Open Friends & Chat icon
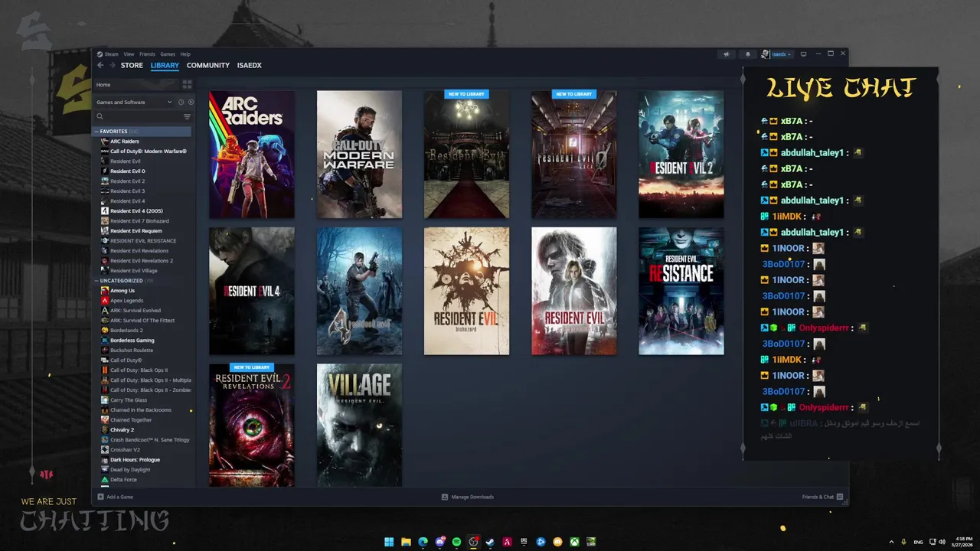 [840, 497]
